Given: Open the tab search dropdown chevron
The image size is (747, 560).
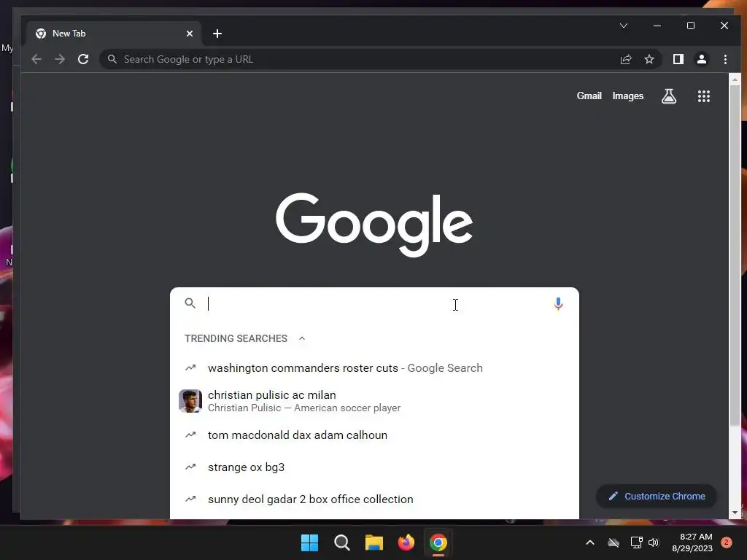Looking at the screenshot, I should click(624, 26).
